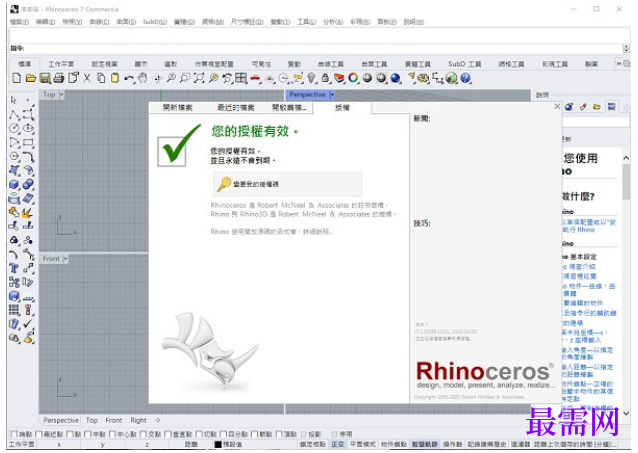Toggle 正交 (Ortho) in status bar
Screen dimensions: 638x453
pos(338,444)
